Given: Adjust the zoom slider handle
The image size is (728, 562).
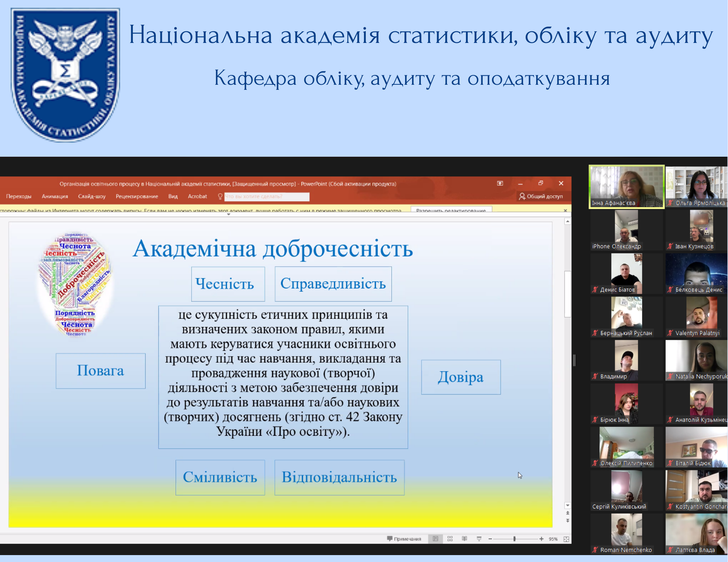Looking at the screenshot, I should click(x=514, y=539).
